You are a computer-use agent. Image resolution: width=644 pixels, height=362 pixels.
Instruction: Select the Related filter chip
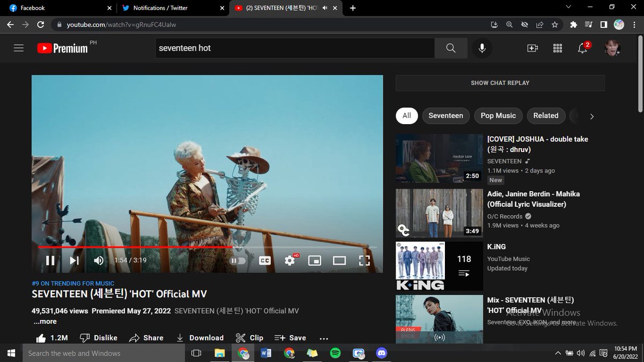546,115
